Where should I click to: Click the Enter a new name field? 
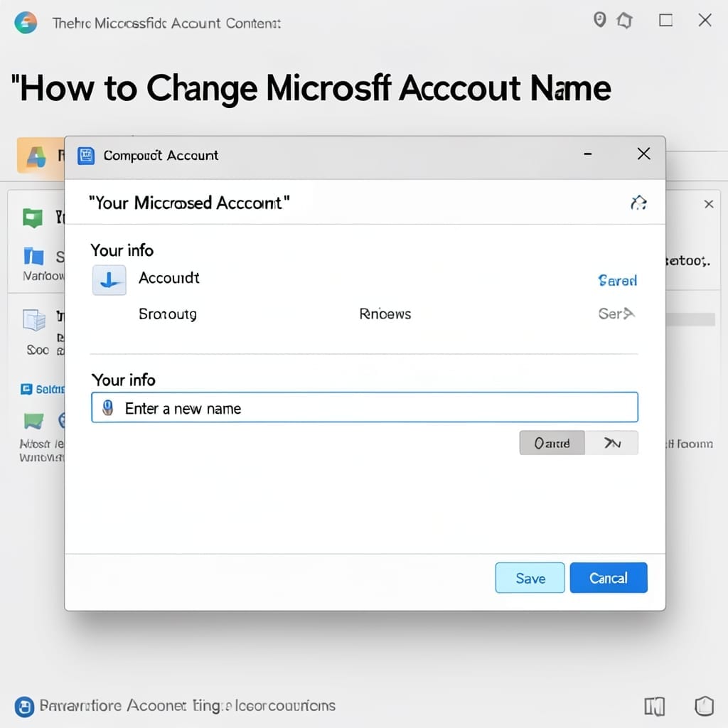coord(365,407)
